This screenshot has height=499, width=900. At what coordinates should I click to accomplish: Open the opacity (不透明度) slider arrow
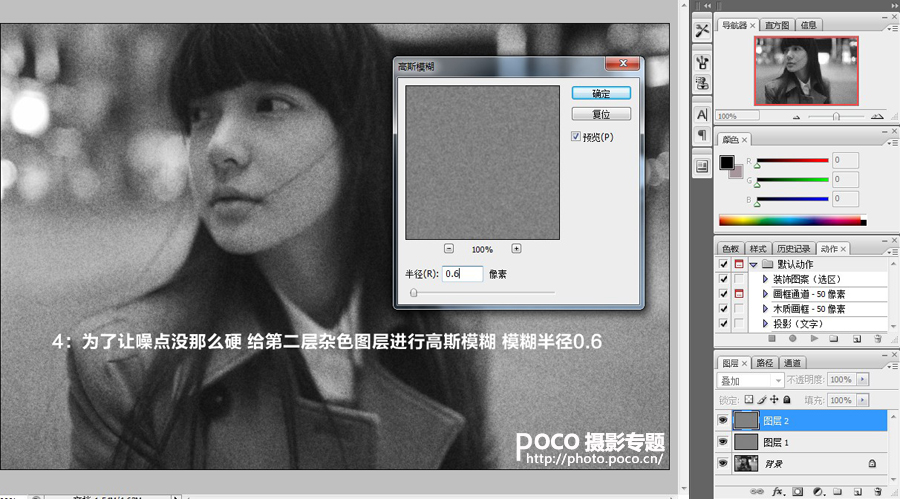pyautogui.click(x=863, y=380)
